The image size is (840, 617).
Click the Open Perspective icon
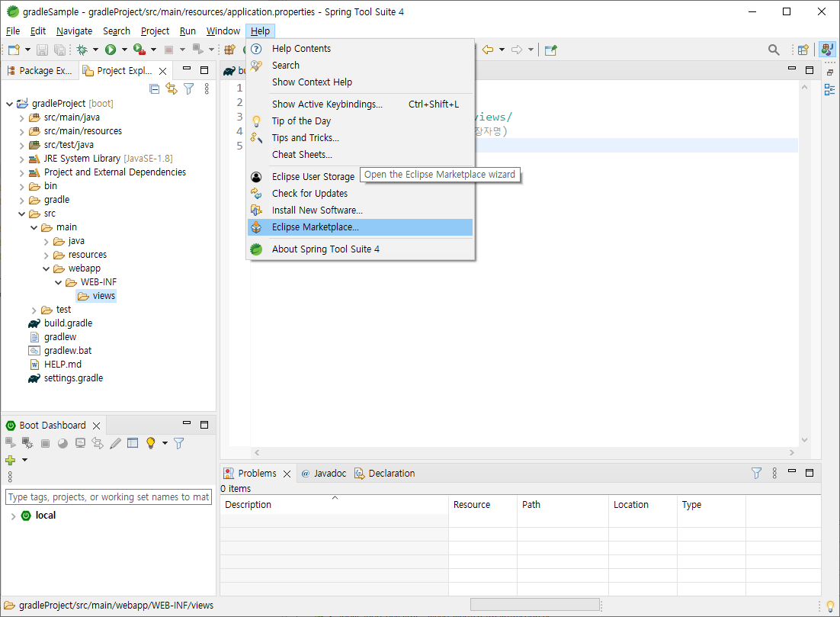(x=803, y=50)
